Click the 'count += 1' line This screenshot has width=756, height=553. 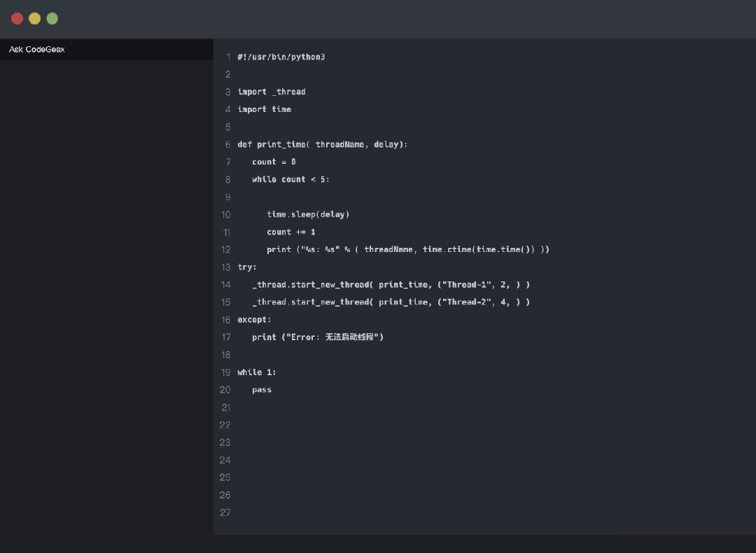291,232
